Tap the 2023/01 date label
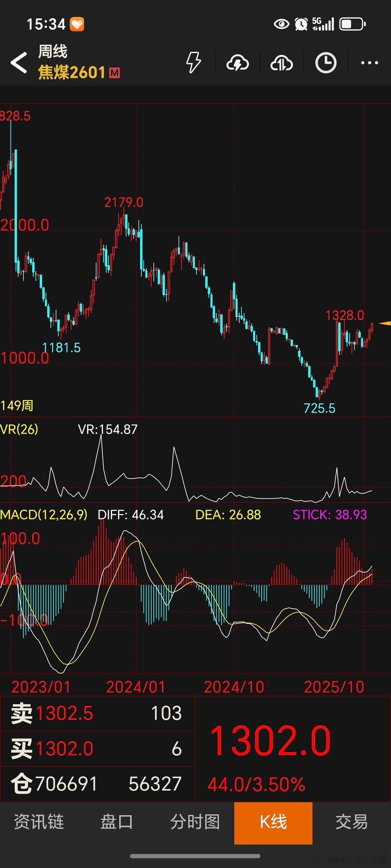Screen dimensions: 391x868 41,687
